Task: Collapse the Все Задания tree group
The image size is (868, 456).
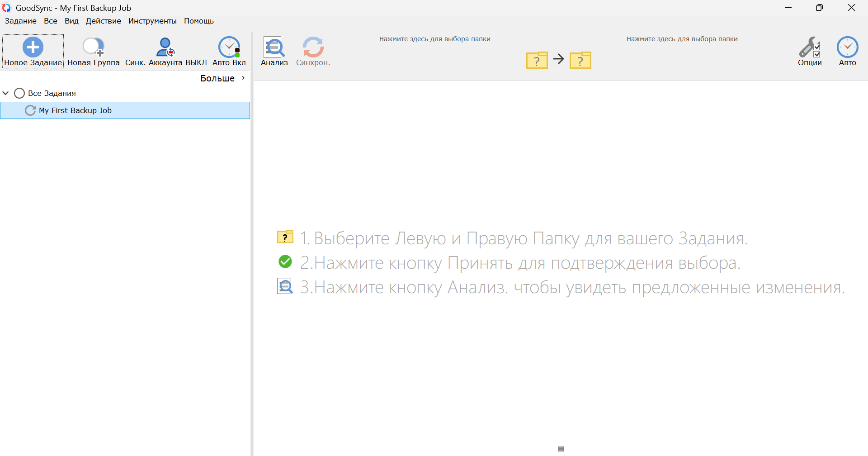Action: click(6, 93)
